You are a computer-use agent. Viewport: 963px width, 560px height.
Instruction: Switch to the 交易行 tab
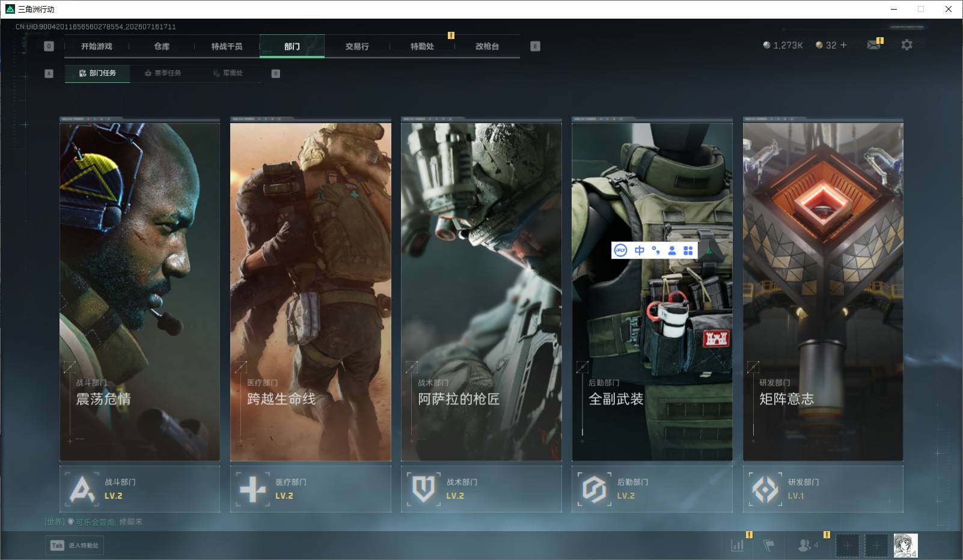(357, 46)
